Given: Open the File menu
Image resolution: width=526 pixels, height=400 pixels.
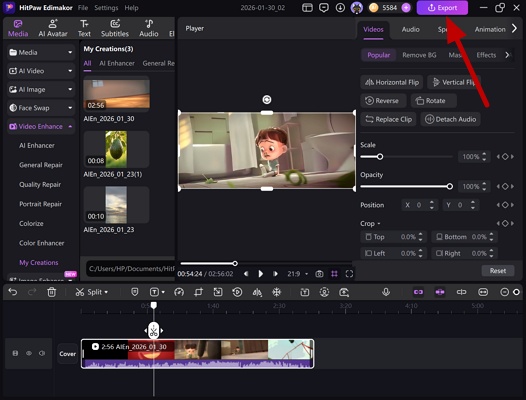Looking at the screenshot, I should (x=83, y=8).
